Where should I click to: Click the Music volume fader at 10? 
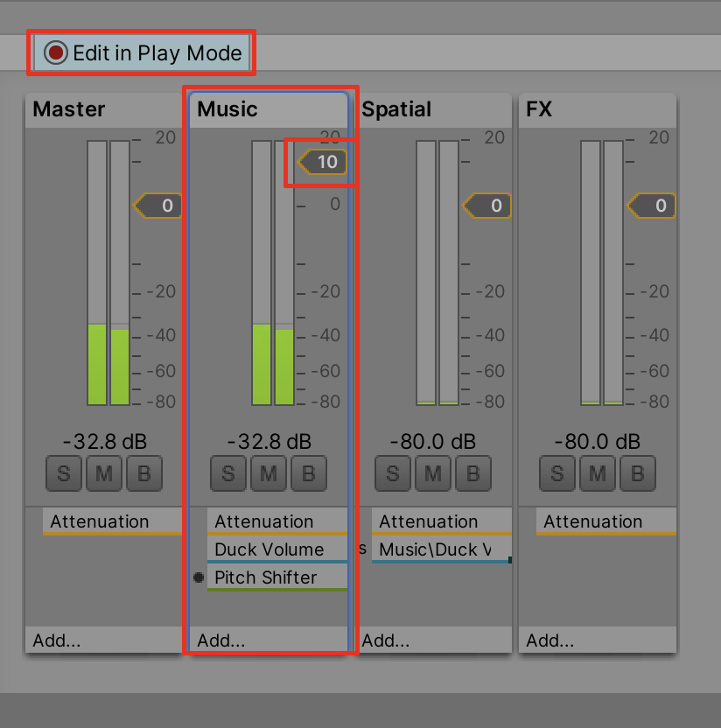click(322, 162)
